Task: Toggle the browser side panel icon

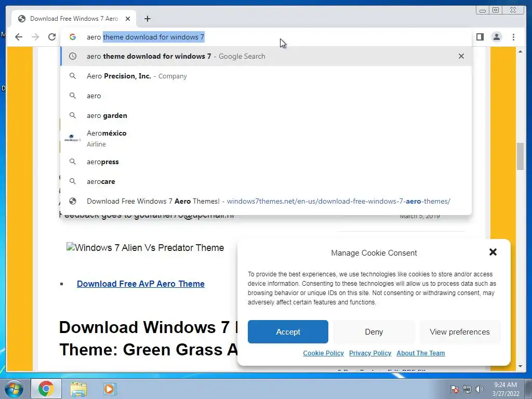Action: coord(480,37)
